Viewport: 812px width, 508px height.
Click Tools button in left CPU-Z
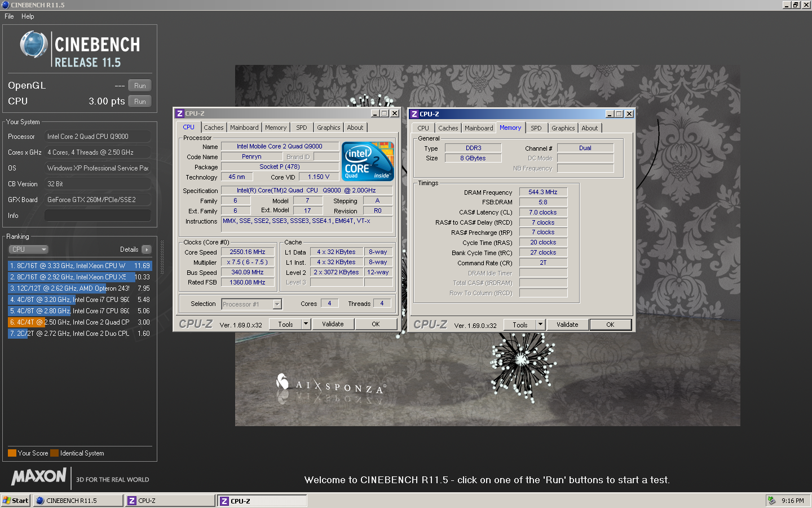coord(285,325)
